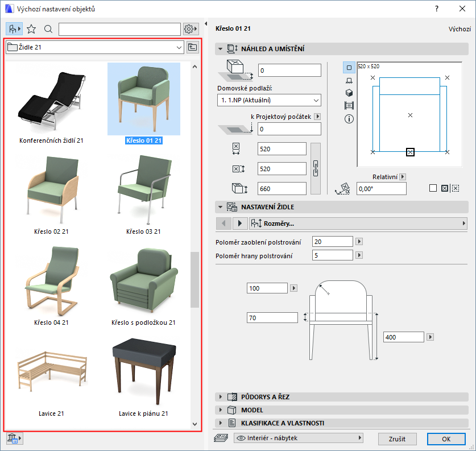Click the Zrušit button
Image resolution: width=476 pixels, height=451 pixels.
pyautogui.click(x=397, y=439)
